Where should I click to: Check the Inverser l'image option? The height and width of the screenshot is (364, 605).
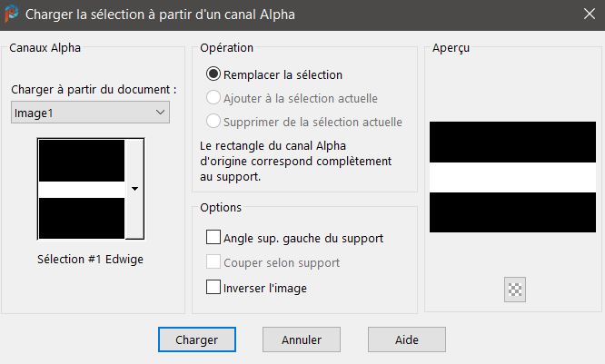point(213,288)
